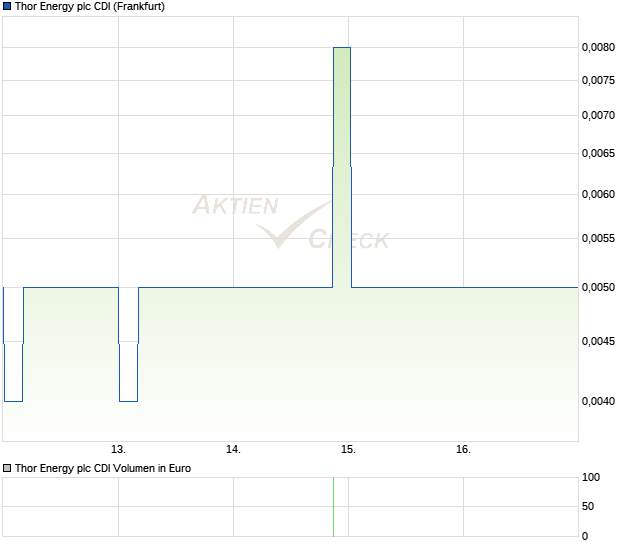Click the 0,0040 price axis label
Screen dimensions: 620x546
(x=598, y=401)
